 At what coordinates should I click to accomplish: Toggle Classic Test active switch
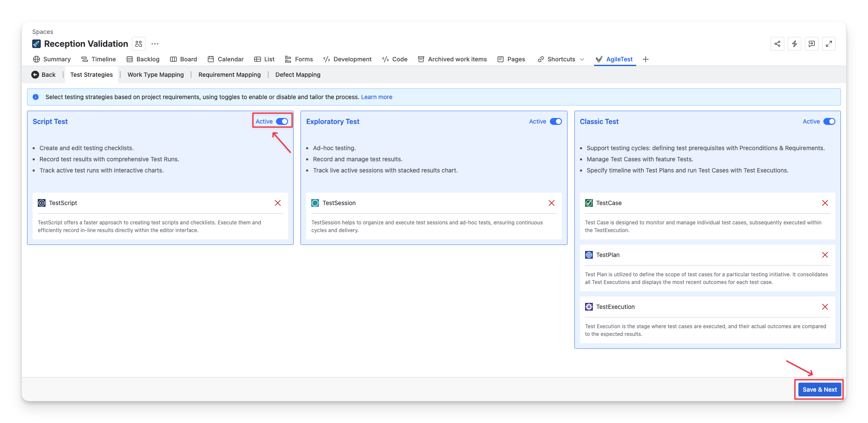(x=829, y=121)
